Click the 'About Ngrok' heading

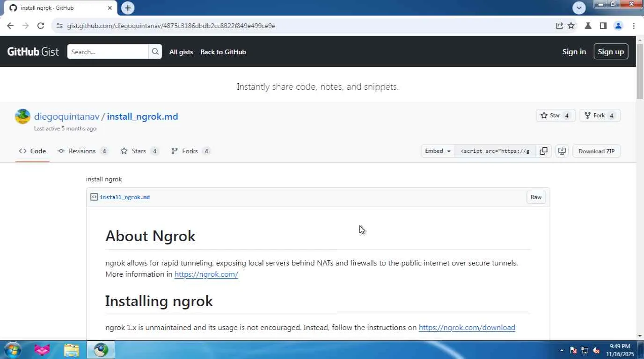(150, 236)
